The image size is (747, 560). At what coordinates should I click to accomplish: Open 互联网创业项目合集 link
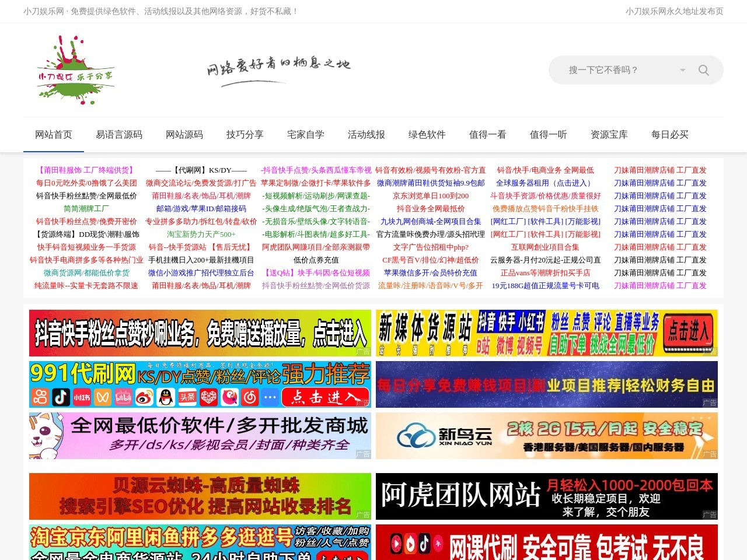point(546,247)
